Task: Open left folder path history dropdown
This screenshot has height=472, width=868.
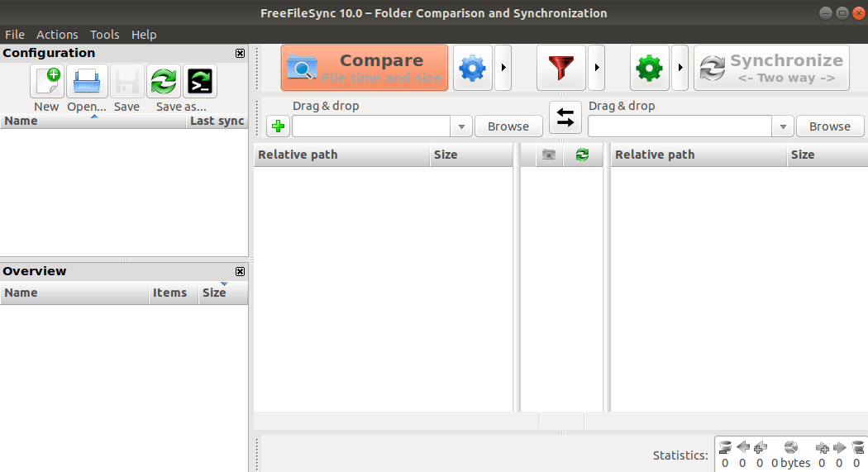Action: (461, 126)
